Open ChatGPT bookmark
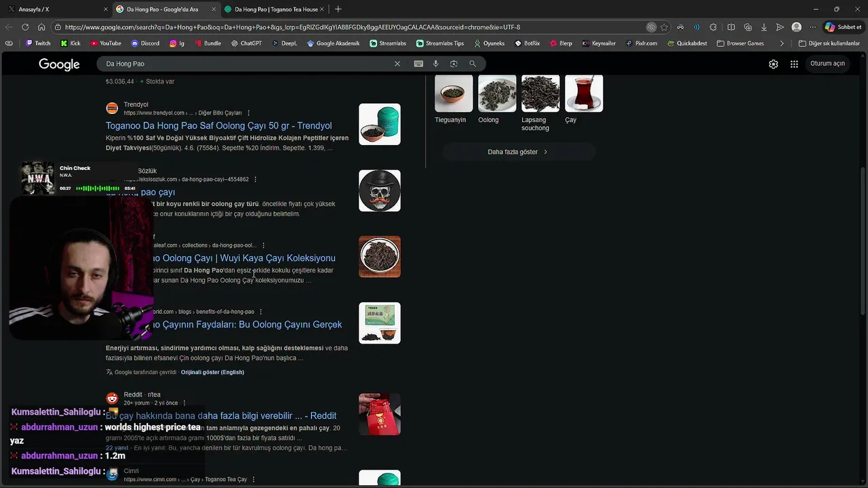 pyautogui.click(x=245, y=43)
